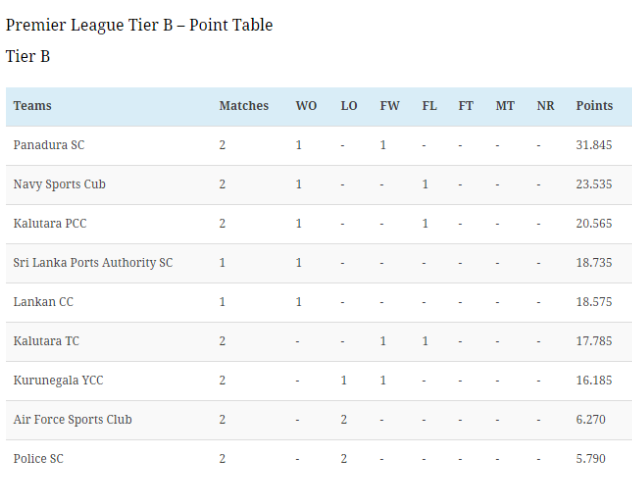Click the MT column header
Viewport: 632px width, 478px height.
tap(505, 106)
